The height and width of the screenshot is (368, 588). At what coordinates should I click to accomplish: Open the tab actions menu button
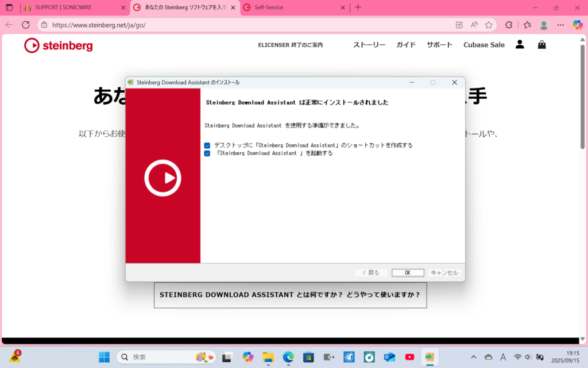[9, 7]
